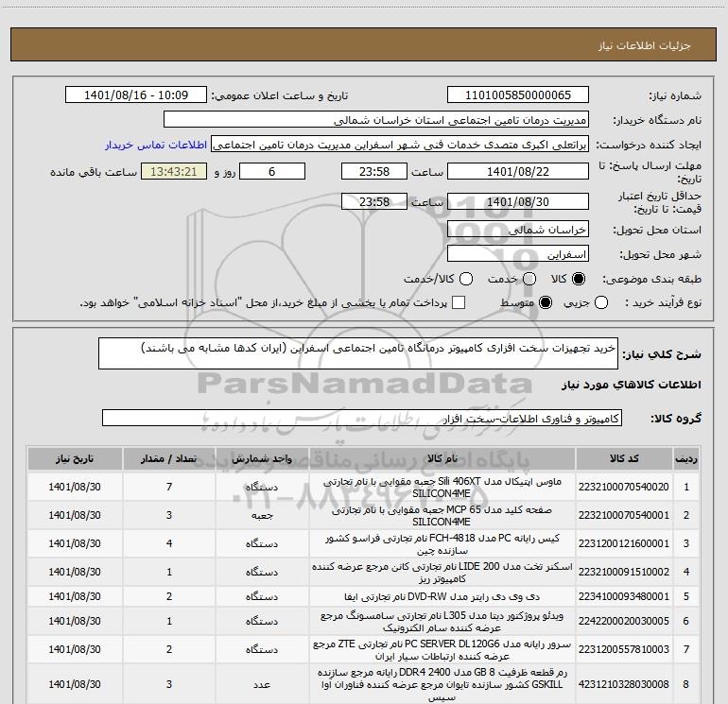Click product code 2232100091510002

pos(624,572)
